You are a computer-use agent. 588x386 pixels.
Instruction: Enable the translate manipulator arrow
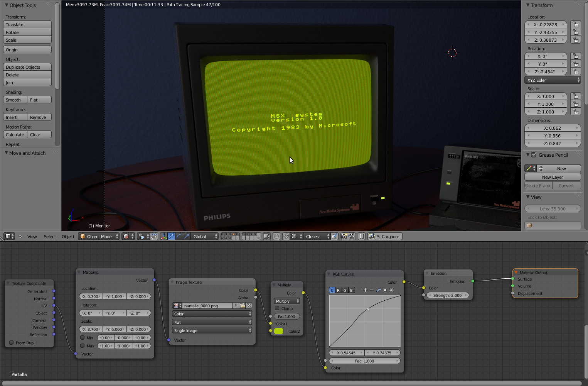[x=171, y=236]
